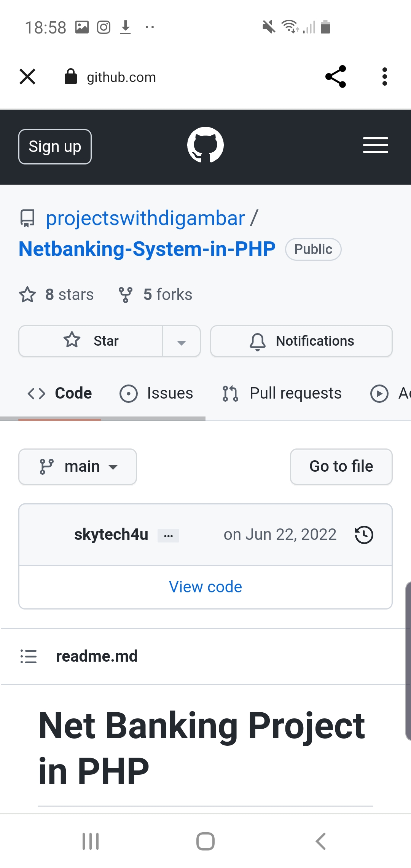Open readme table of contents icon
This screenshot has height=868, width=411.
point(29,656)
